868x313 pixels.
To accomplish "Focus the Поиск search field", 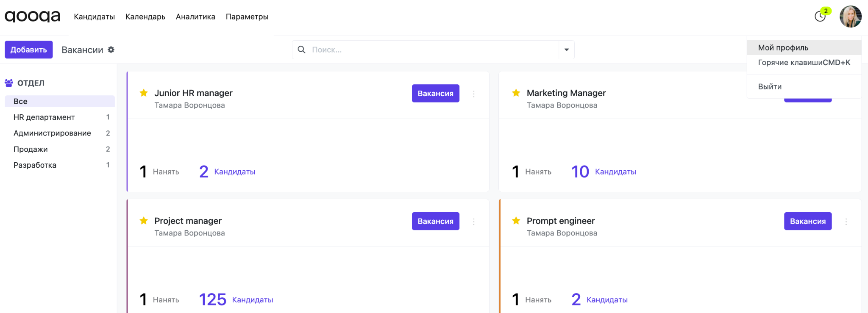I will [432, 50].
